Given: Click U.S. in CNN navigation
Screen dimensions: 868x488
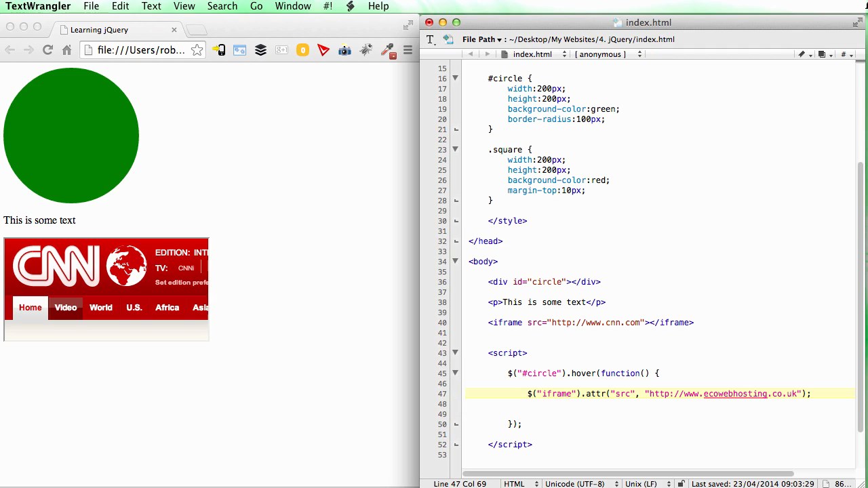Looking at the screenshot, I should (134, 308).
